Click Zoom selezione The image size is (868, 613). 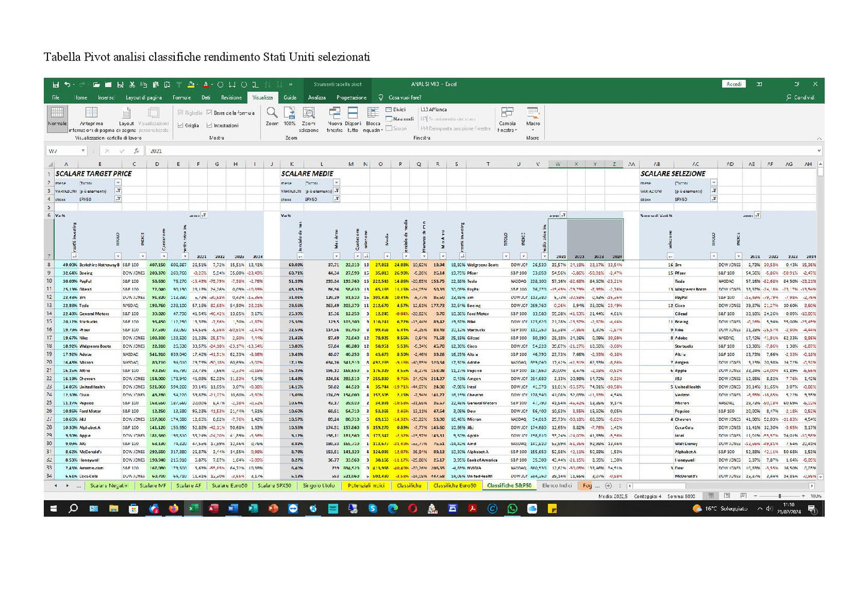309,119
